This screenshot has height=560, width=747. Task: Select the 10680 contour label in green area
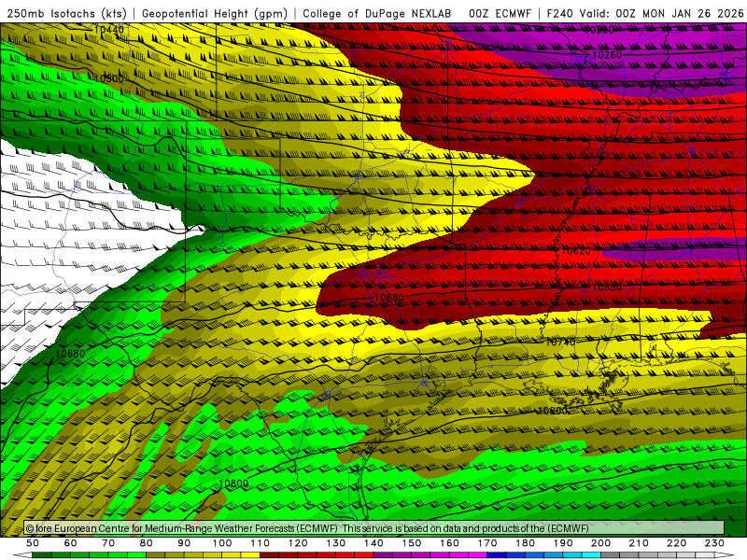[x=70, y=354]
